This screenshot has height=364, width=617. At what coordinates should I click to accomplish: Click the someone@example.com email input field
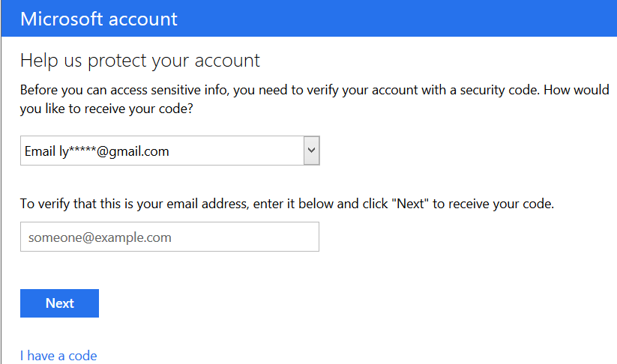click(x=169, y=237)
